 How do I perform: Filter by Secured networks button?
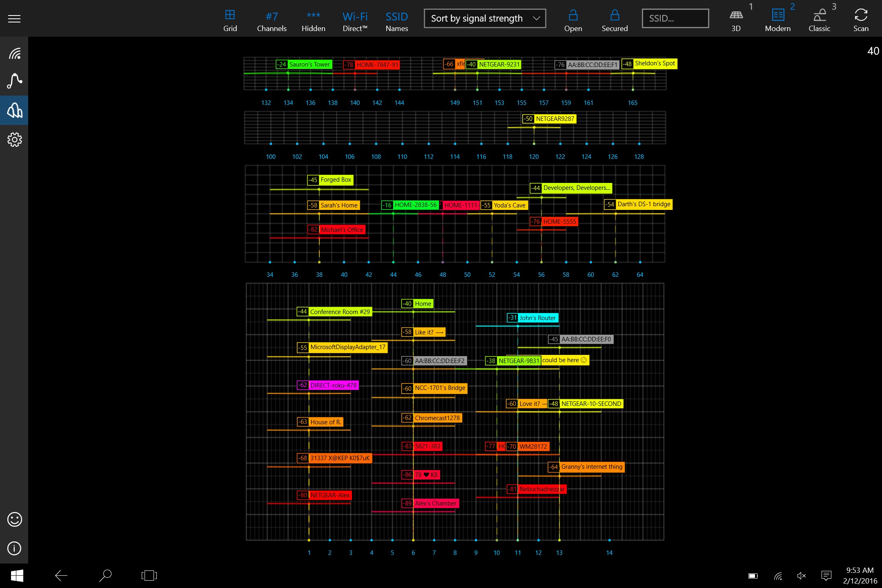(x=615, y=20)
